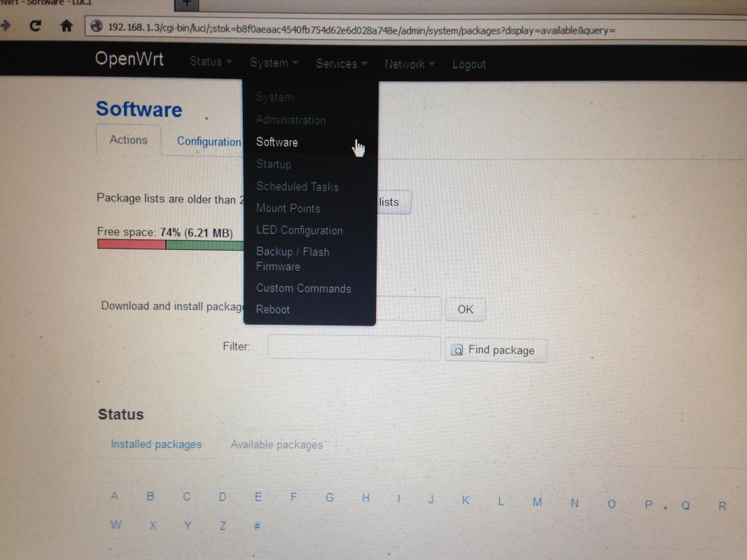The height and width of the screenshot is (560, 747).
Task: Expand the Network dropdown menu
Action: (410, 64)
